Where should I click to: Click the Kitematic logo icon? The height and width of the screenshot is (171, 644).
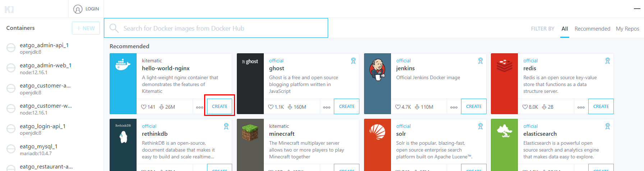pyautogui.click(x=9, y=9)
